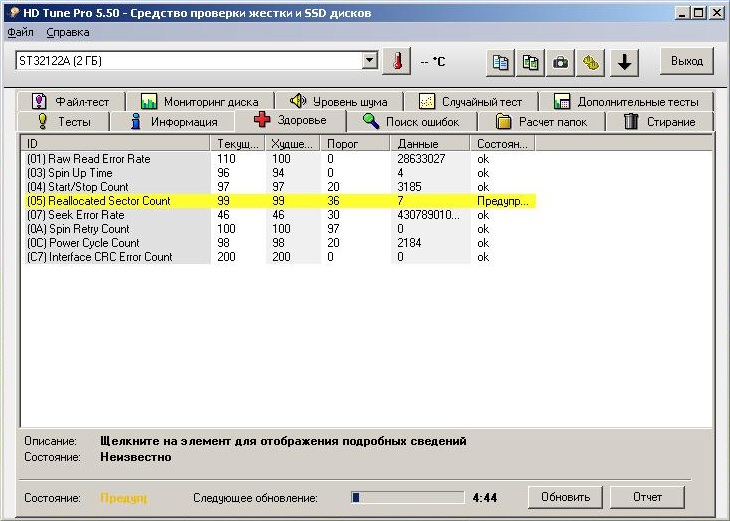Switch to the Случайный тест tab
730x521 pixels.
pyautogui.click(x=471, y=101)
